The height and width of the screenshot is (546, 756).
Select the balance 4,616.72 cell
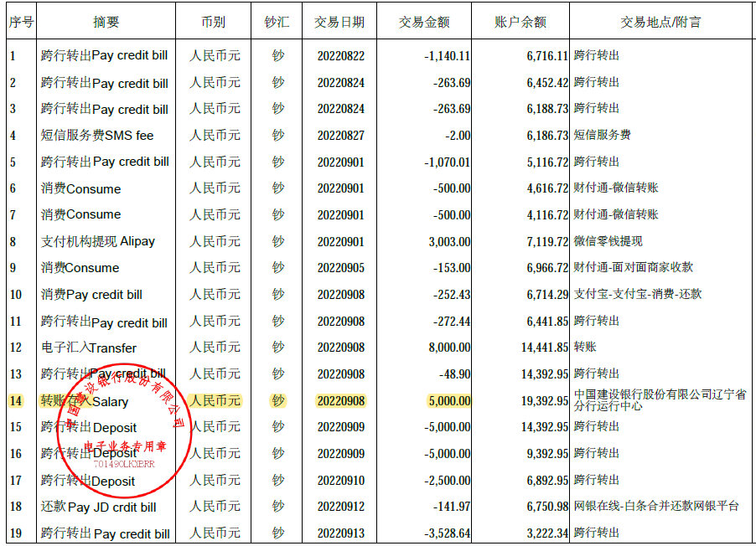[547, 188]
